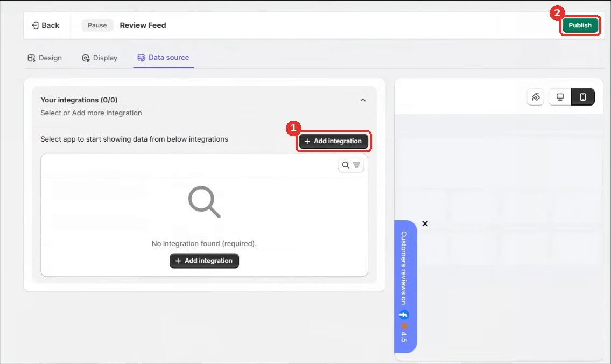Click 'No integration found (required).' text
This screenshot has height=364, width=611.
coord(204,243)
